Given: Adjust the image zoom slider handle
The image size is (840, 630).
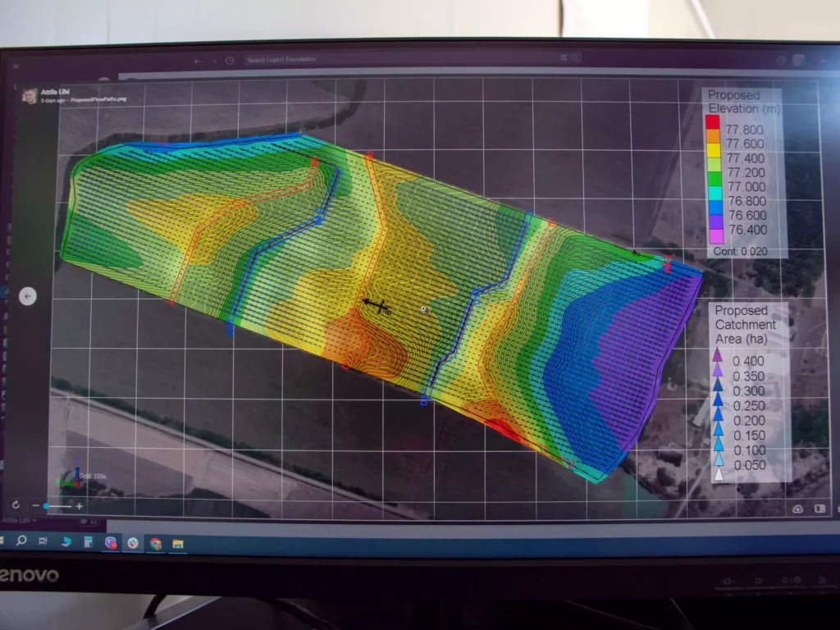Looking at the screenshot, I should (x=47, y=505).
